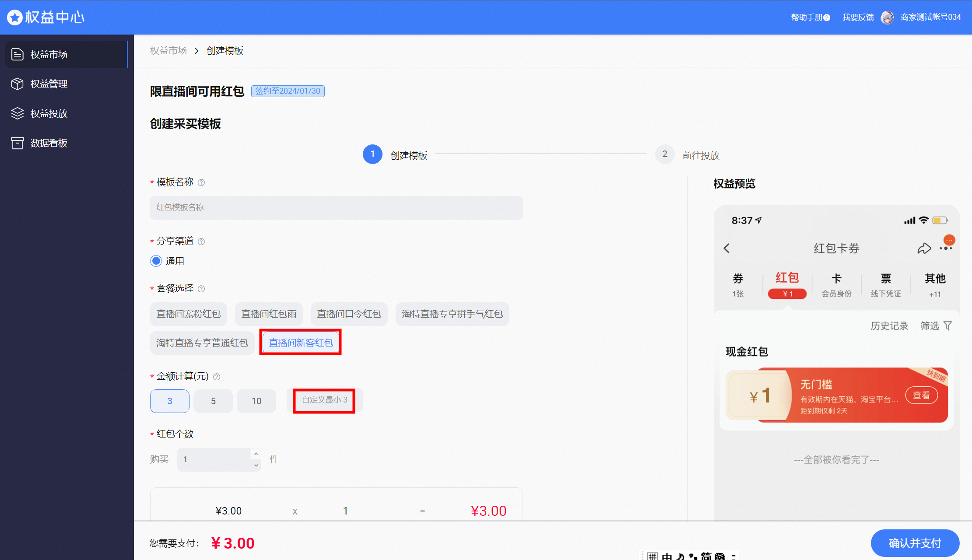Click the signal bars icon in preview
Screen dimensions: 972x560
coord(909,220)
